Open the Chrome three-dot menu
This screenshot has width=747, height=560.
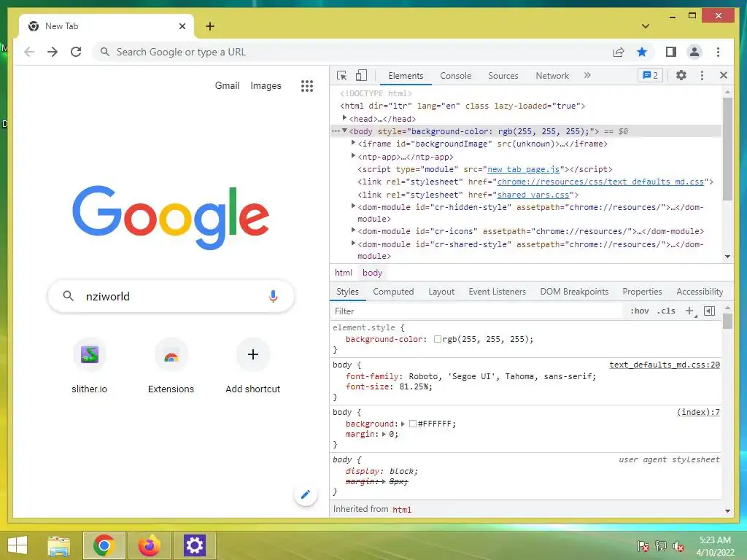(x=718, y=52)
